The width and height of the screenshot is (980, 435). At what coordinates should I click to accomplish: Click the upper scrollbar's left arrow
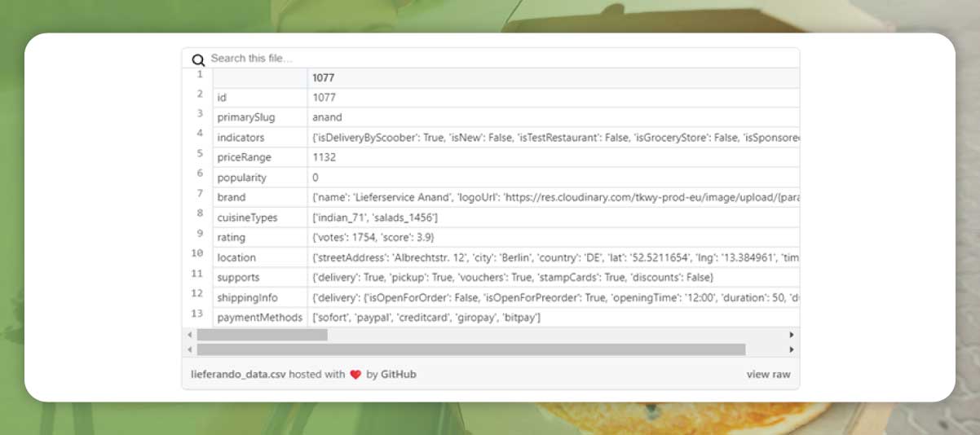click(191, 335)
